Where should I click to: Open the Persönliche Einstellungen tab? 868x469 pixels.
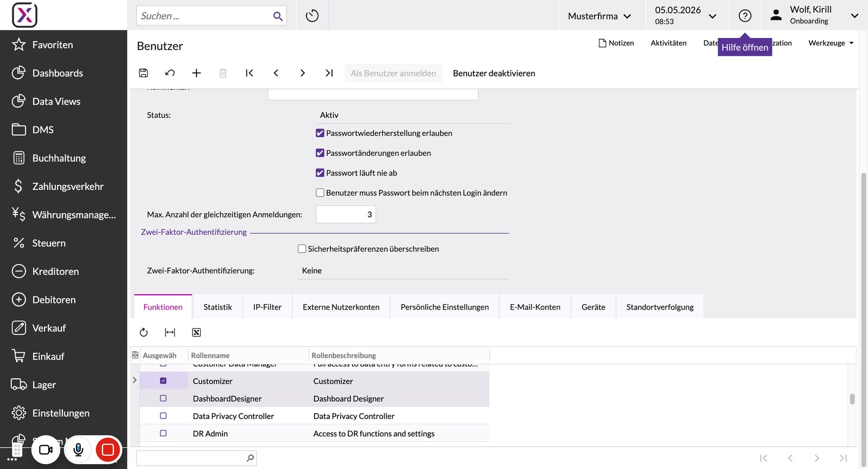(445, 307)
